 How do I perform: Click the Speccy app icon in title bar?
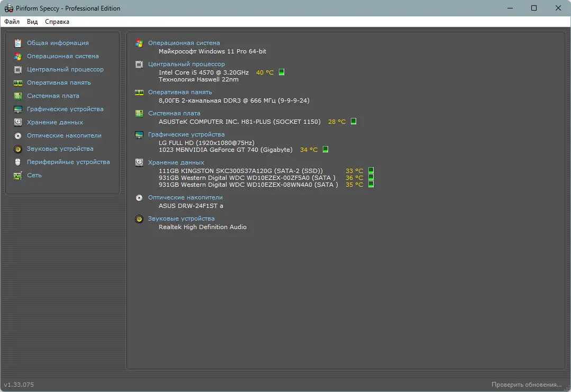click(x=9, y=8)
